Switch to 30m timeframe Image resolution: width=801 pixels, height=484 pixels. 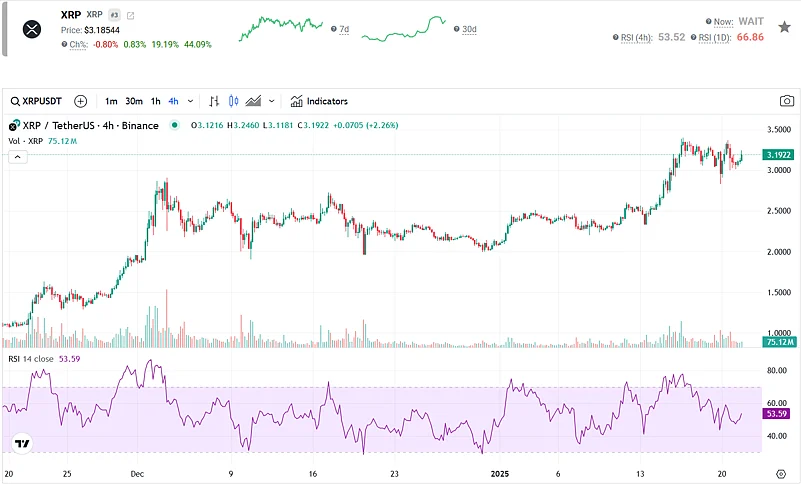point(134,101)
